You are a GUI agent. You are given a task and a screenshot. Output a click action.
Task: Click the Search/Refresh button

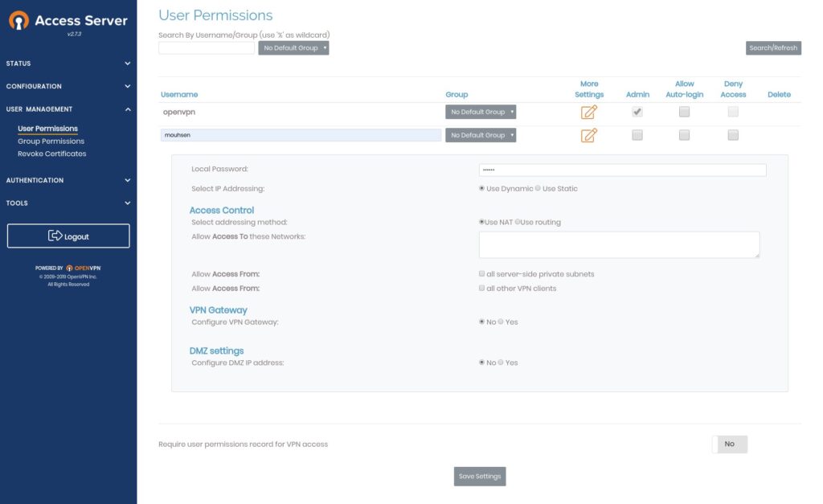[x=773, y=47]
